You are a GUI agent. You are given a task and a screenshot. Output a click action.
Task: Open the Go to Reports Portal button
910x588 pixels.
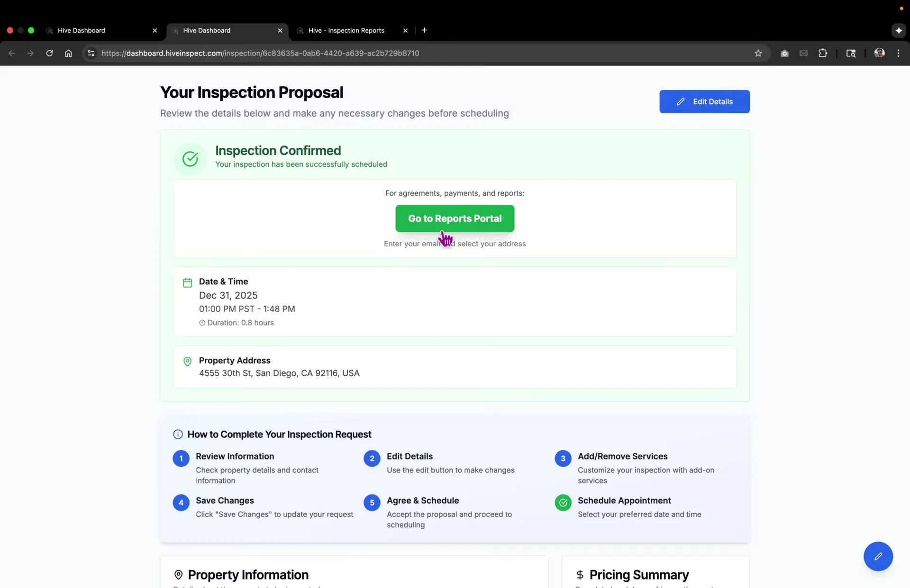point(455,218)
